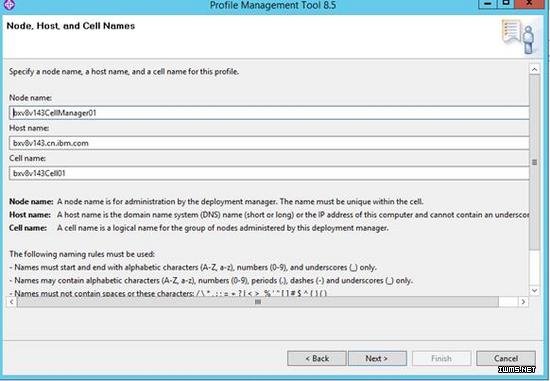Click the 'Names may contain alphabetic characters' rule

click(212, 281)
